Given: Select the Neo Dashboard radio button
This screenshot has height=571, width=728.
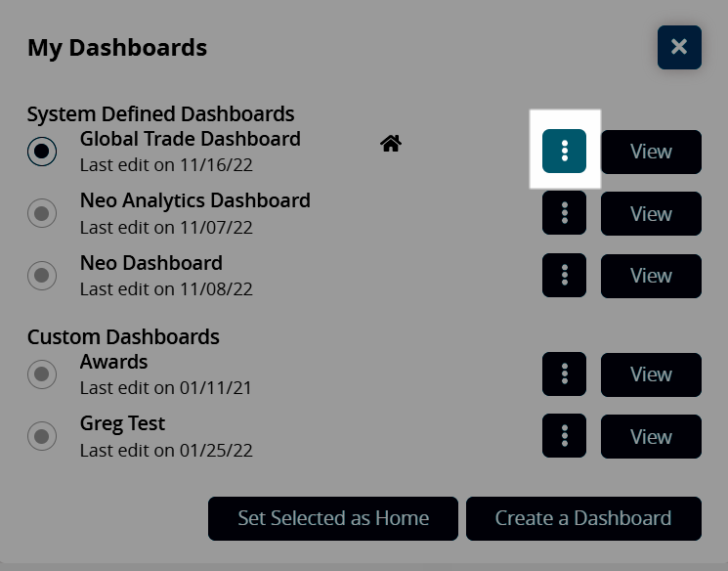Looking at the screenshot, I should coord(42,276).
